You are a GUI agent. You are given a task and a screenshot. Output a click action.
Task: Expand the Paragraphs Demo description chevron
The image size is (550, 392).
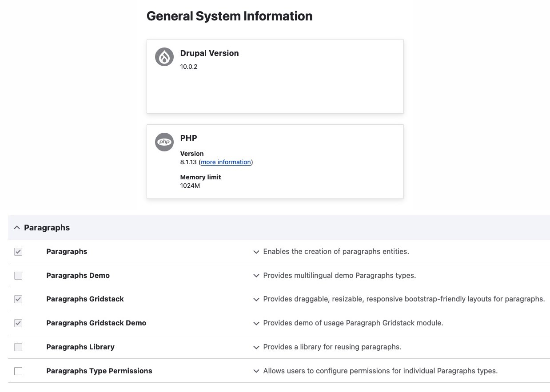pyautogui.click(x=256, y=276)
